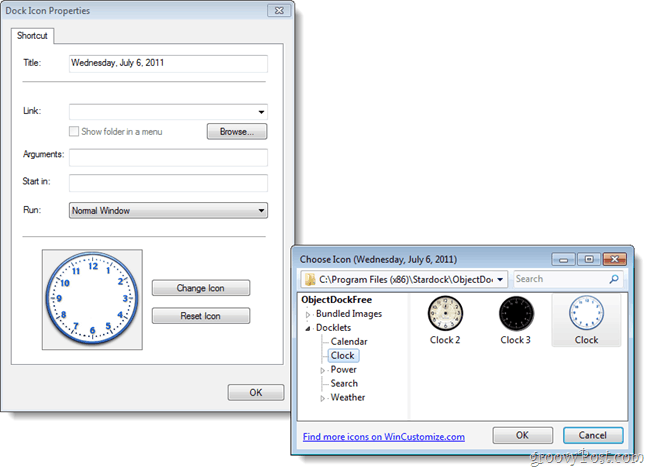The width and height of the screenshot is (650, 471).
Task: Select Power in the tree
Action: coord(344,369)
